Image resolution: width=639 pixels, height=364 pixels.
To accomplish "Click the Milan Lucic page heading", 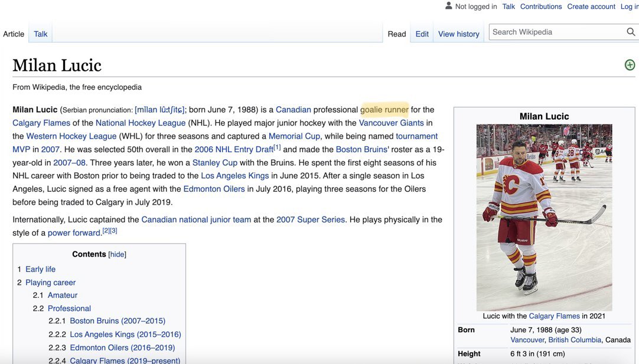I will pyautogui.click(x=57, y=65).
